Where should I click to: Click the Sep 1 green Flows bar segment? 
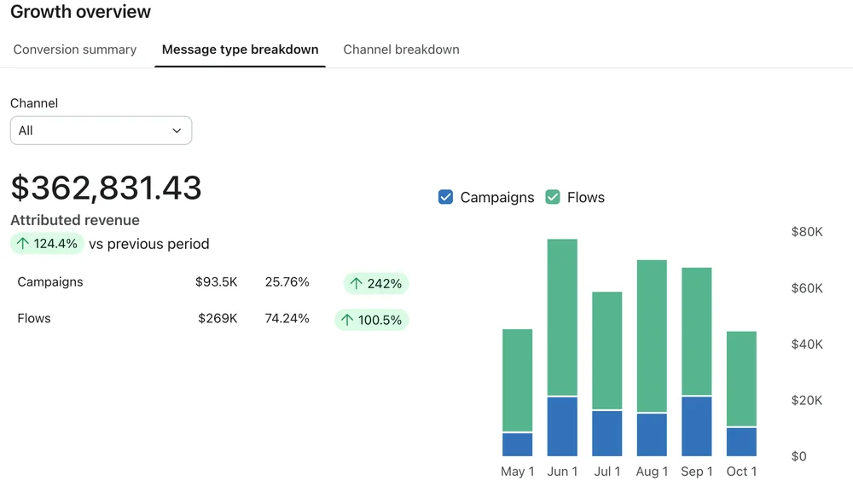(x=697, y=331)
